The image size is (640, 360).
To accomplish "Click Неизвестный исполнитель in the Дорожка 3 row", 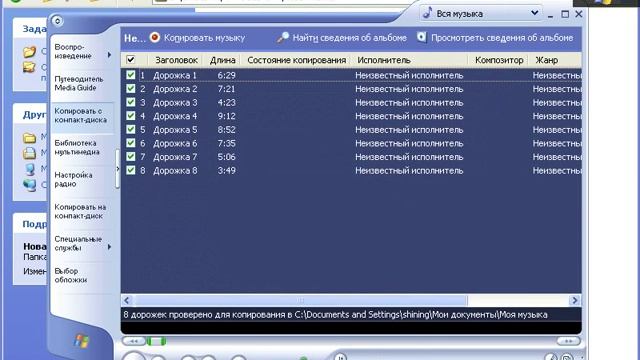I will [x=409, y=102].
